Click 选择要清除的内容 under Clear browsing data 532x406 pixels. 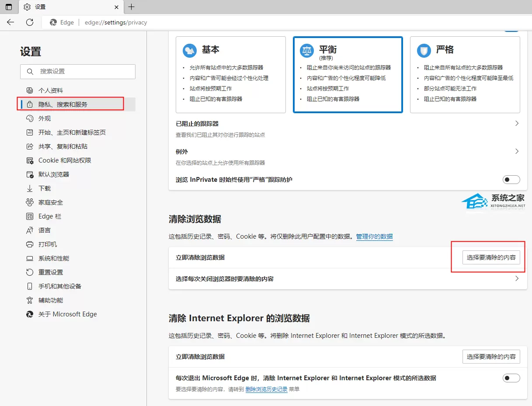[x=491, y=257]
